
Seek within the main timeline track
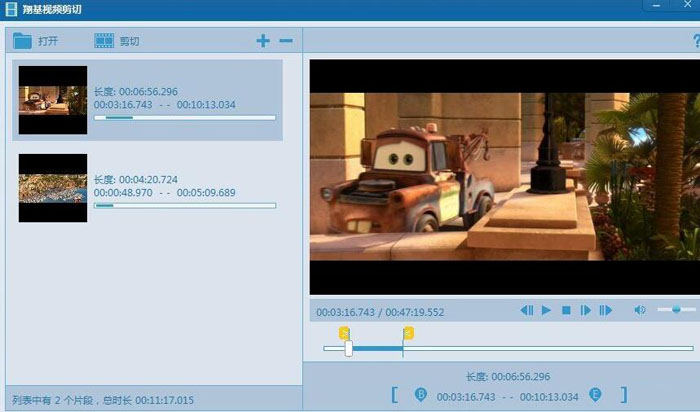click(508, 348)
